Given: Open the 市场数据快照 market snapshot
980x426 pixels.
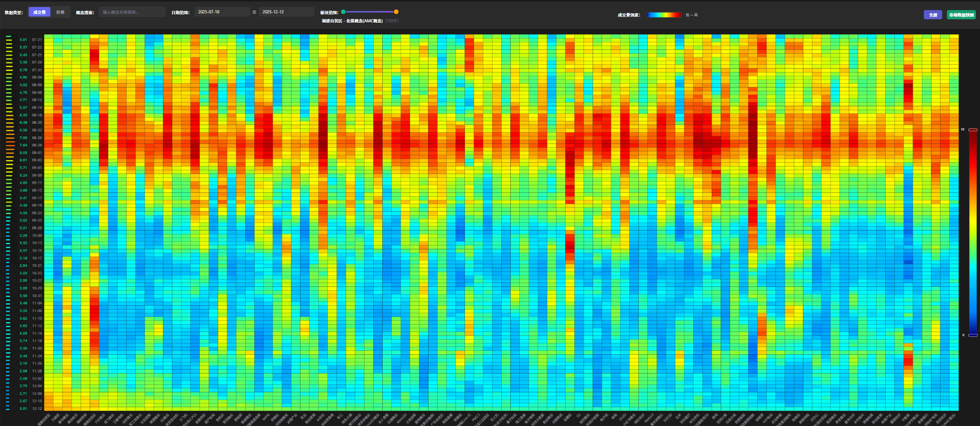Looking at the screenshot, I should coord(961,15).
